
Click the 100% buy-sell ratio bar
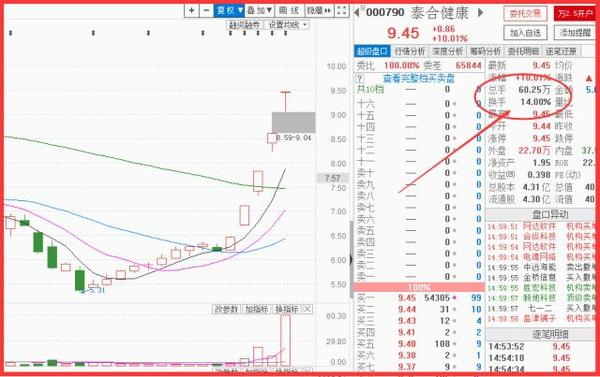coord(419,287)
